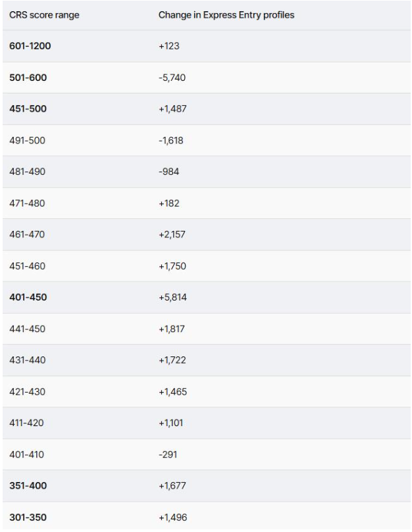Select the 431-440 score range cell

coord(27,360)
